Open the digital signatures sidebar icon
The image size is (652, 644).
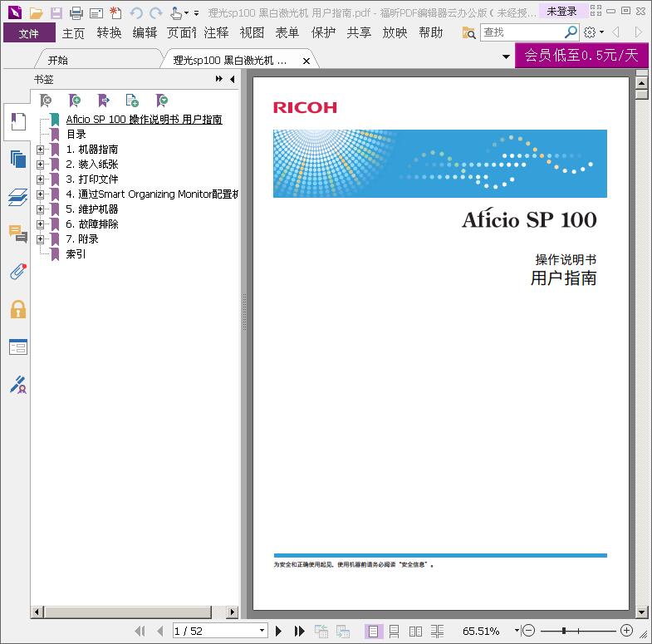pos(18,385)
